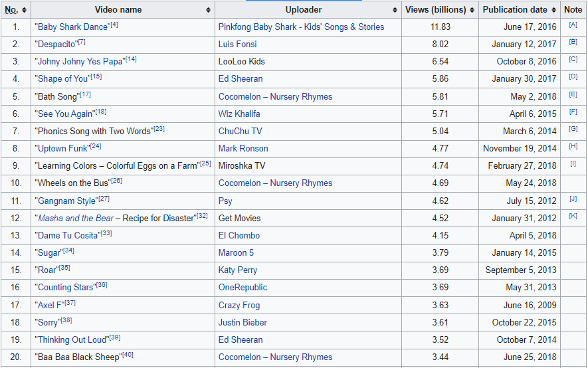Sort by Uploader column arrows
This screenshot has width=588, height=368.
tap(395, 10)
